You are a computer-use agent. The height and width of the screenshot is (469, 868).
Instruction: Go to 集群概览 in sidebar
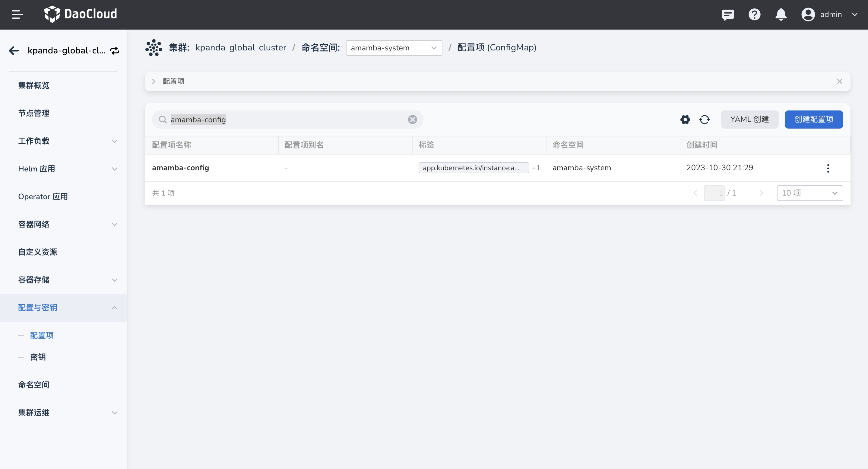[34, 85]
